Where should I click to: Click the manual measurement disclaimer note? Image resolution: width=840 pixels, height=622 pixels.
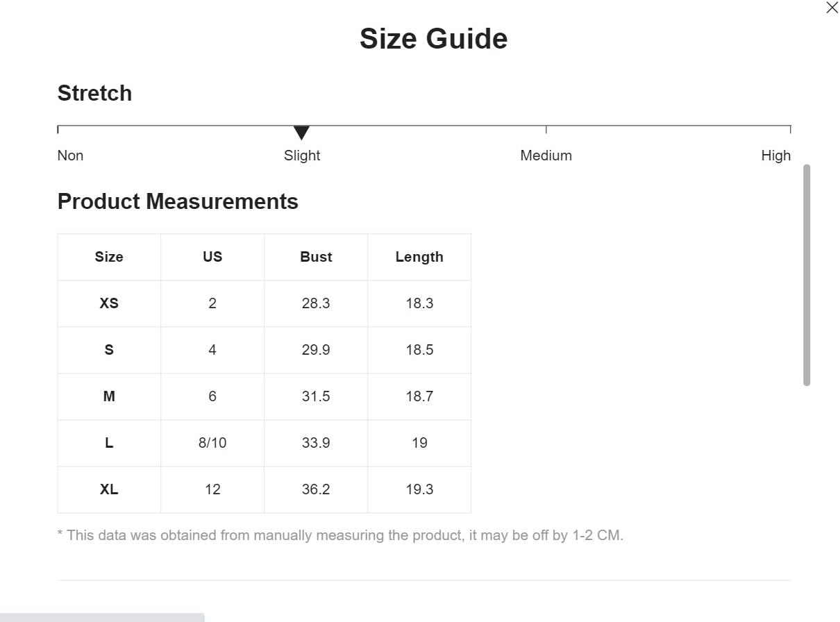(x=340, y=536)
